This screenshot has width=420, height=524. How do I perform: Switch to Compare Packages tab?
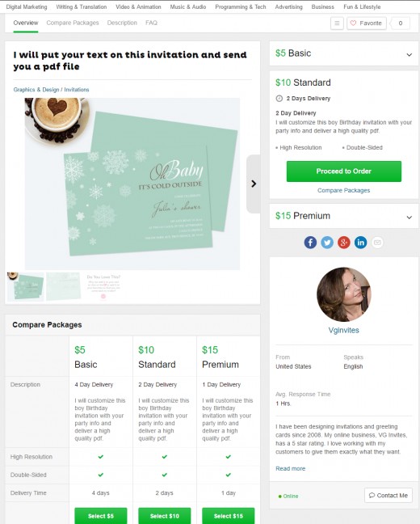click(73, 23)
